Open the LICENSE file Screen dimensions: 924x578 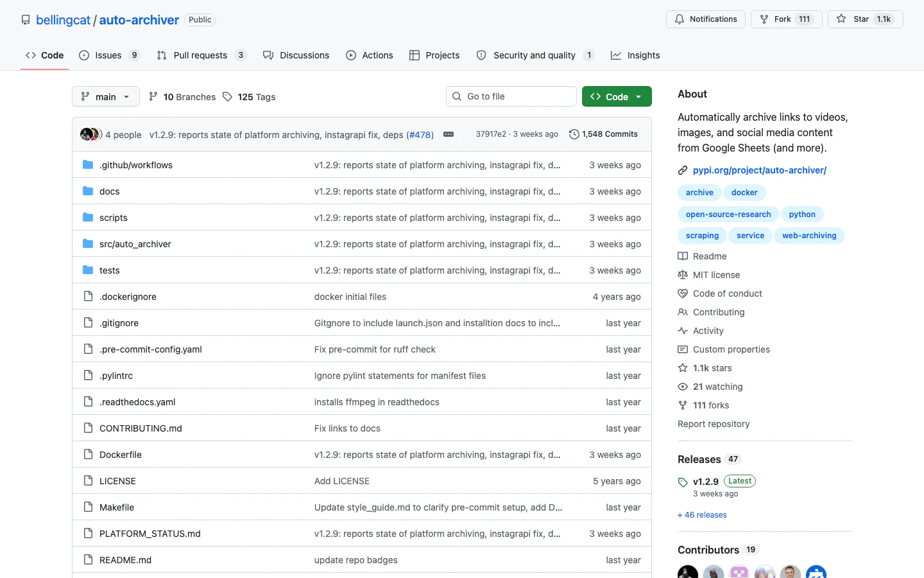(x=117, y=481)
